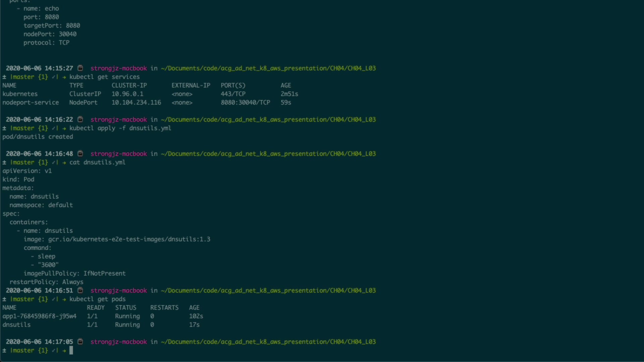Click the nodeport-service name in services list
The width and height of the screenshot is (644, 362).
click(31, 102)
